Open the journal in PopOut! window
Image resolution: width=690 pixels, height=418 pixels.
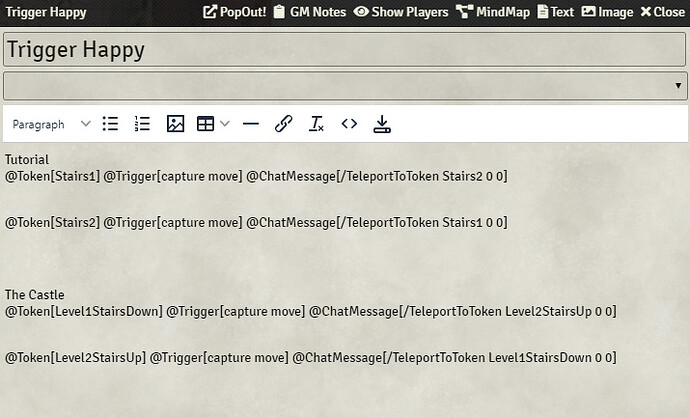point(234,12)
